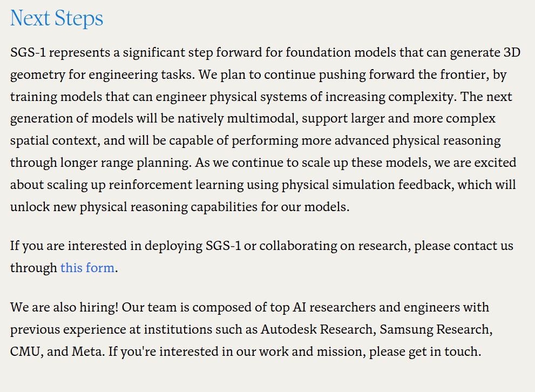Open the 'this form' contact link
The width and height of the screenshot is (535, 392).
87,267
